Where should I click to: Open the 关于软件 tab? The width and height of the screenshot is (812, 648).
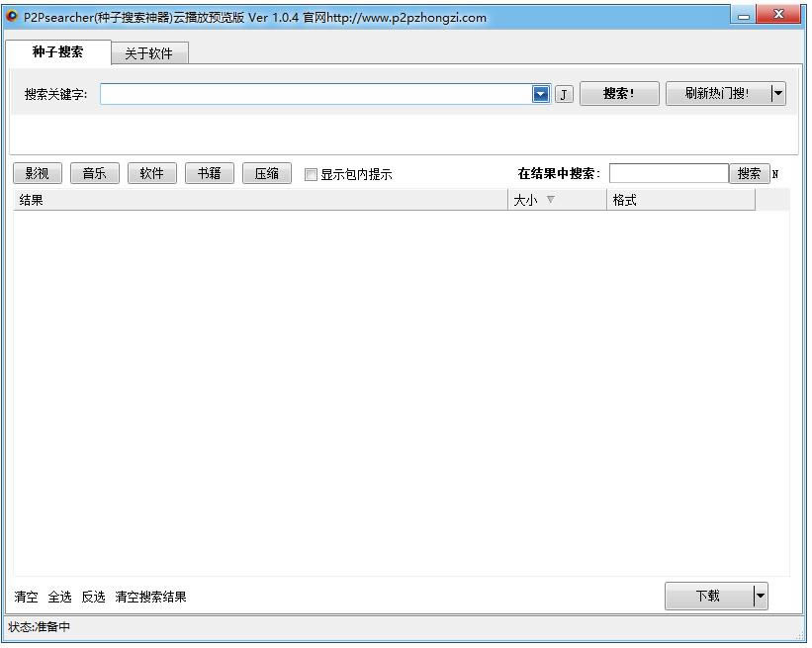pos(148,53)
